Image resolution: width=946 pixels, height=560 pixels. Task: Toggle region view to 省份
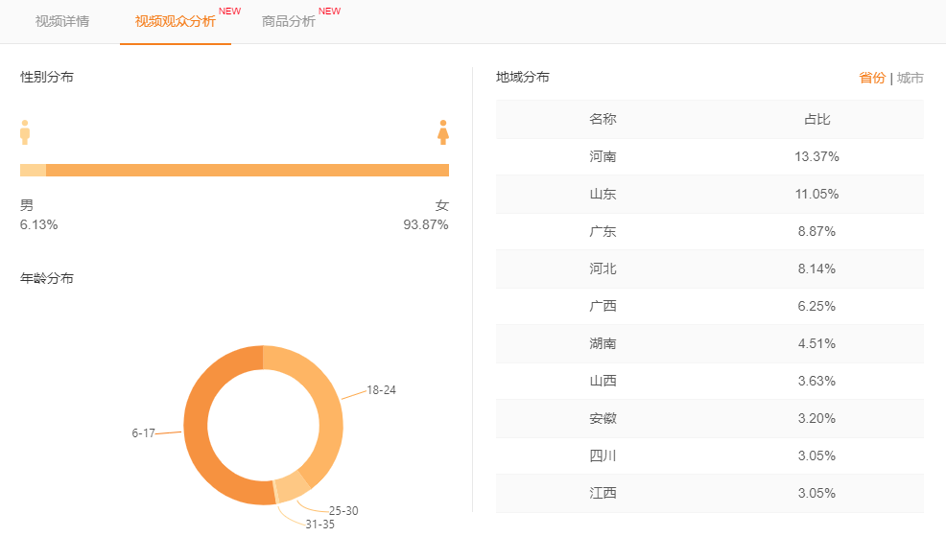[872, 78]
